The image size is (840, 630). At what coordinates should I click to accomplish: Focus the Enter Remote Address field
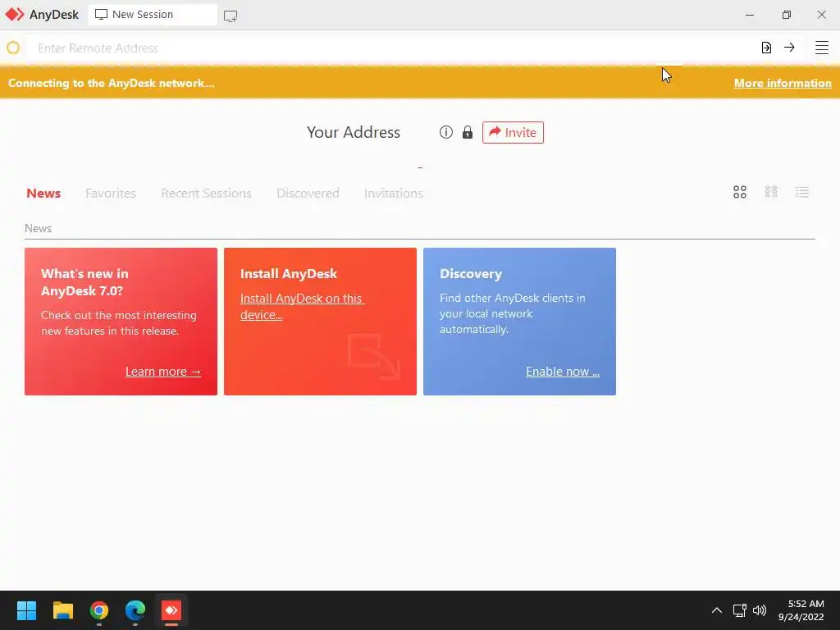coord(391,48)
